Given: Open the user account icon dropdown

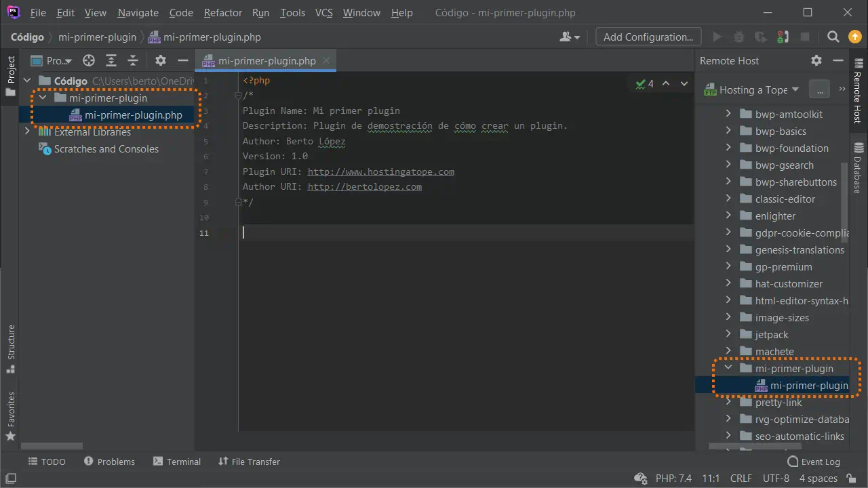Looking at the screenshot, I should click(x=570, y=37).
